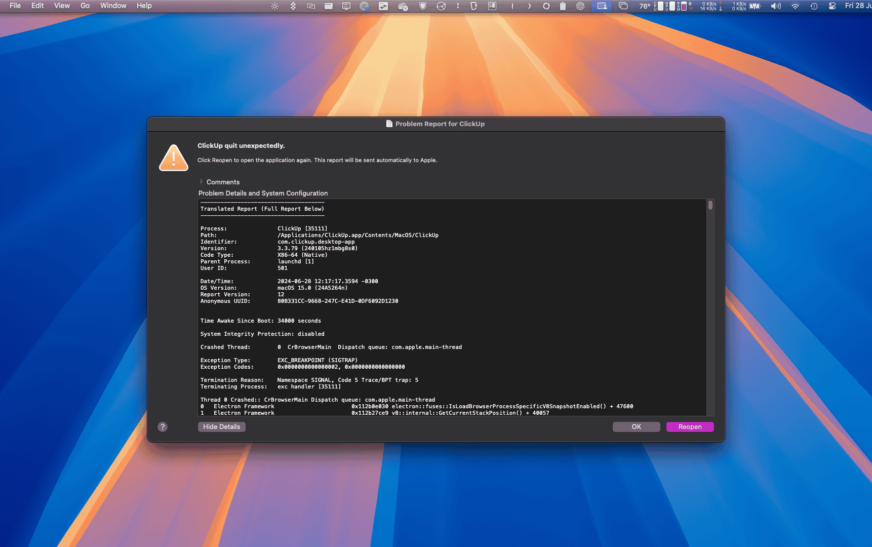Click the document icon in dialog title

(389, 123)
